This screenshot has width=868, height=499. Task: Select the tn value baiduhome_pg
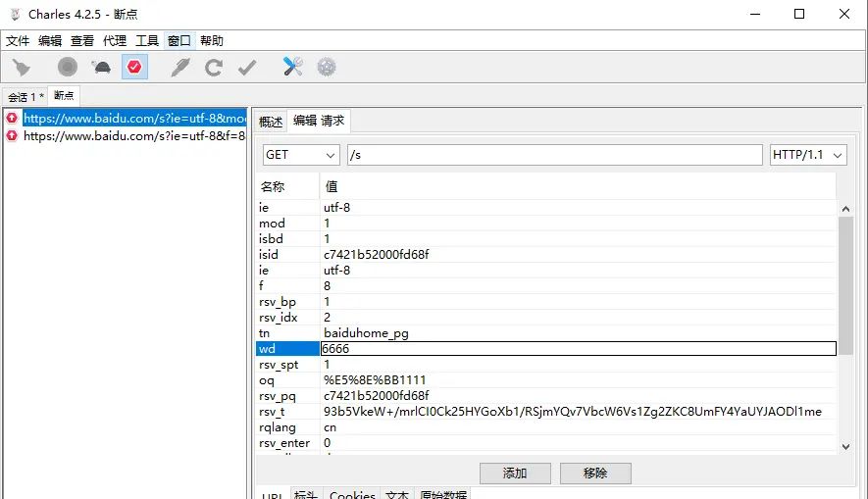coord(366,333)
